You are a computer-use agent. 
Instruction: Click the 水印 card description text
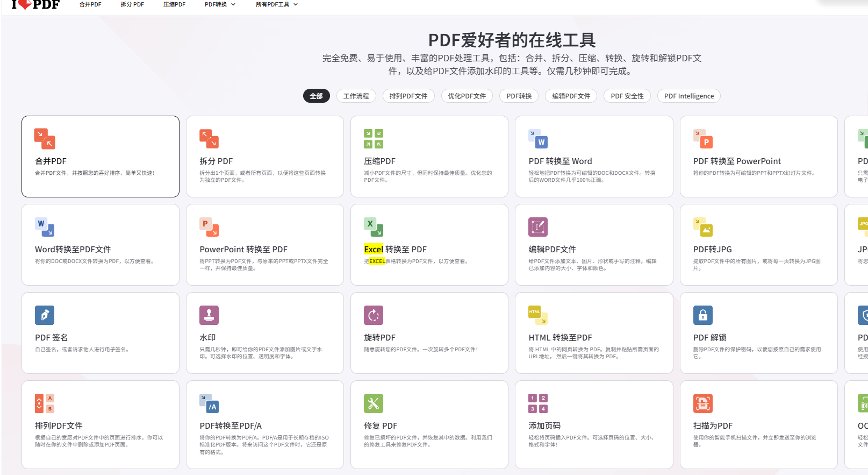pos(261,353)
